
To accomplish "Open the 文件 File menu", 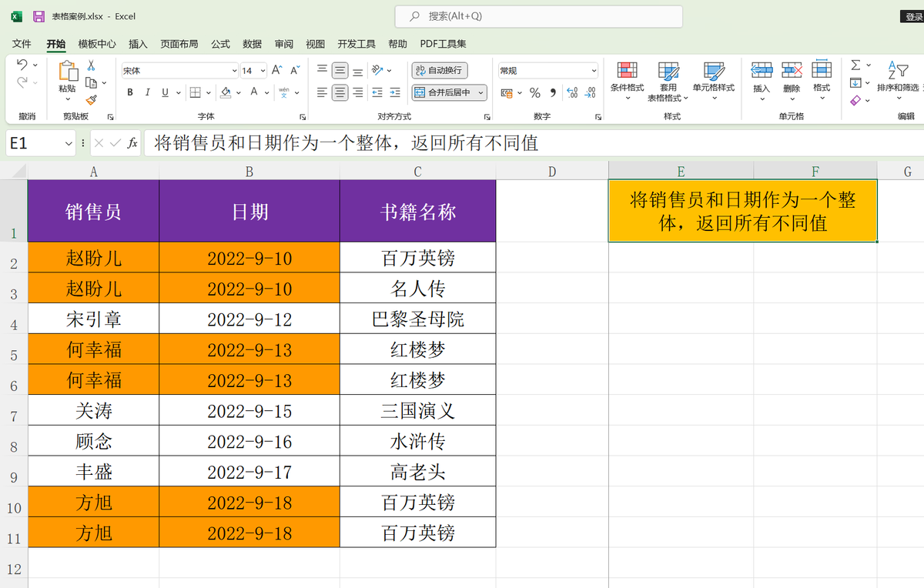I will click(22, 44).
